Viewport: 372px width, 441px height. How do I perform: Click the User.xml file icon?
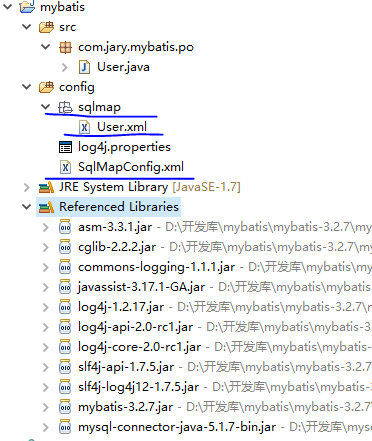84,127
